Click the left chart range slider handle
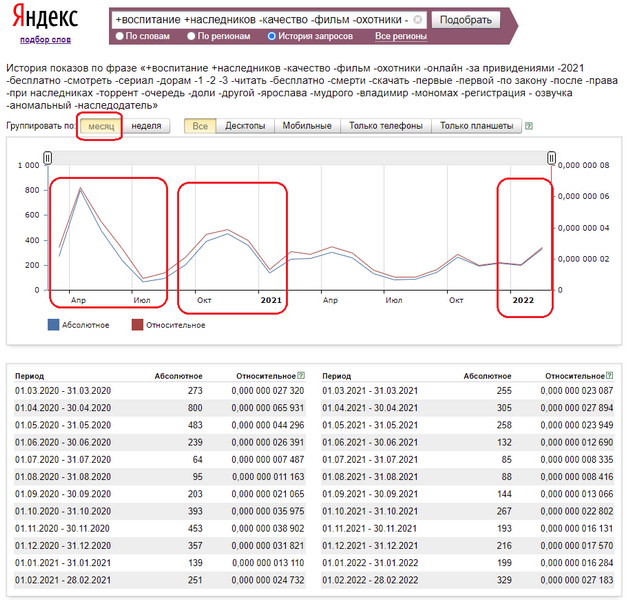The height and width of the screenshot is (600, 630). pos(46,158)
